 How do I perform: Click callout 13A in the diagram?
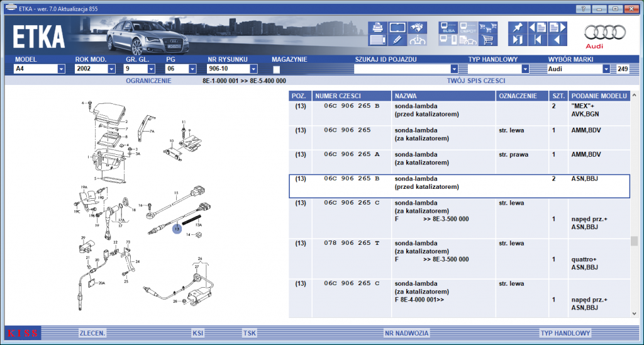(x=198, y=225)
